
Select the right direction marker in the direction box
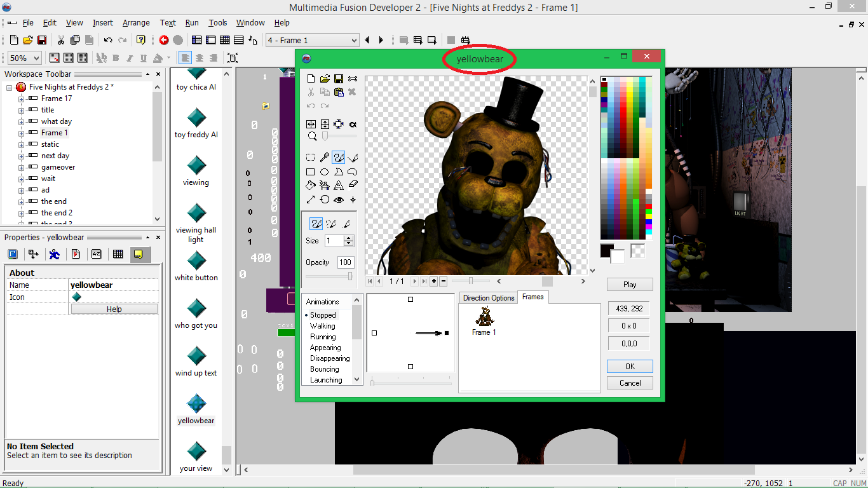tap(447, 333)
